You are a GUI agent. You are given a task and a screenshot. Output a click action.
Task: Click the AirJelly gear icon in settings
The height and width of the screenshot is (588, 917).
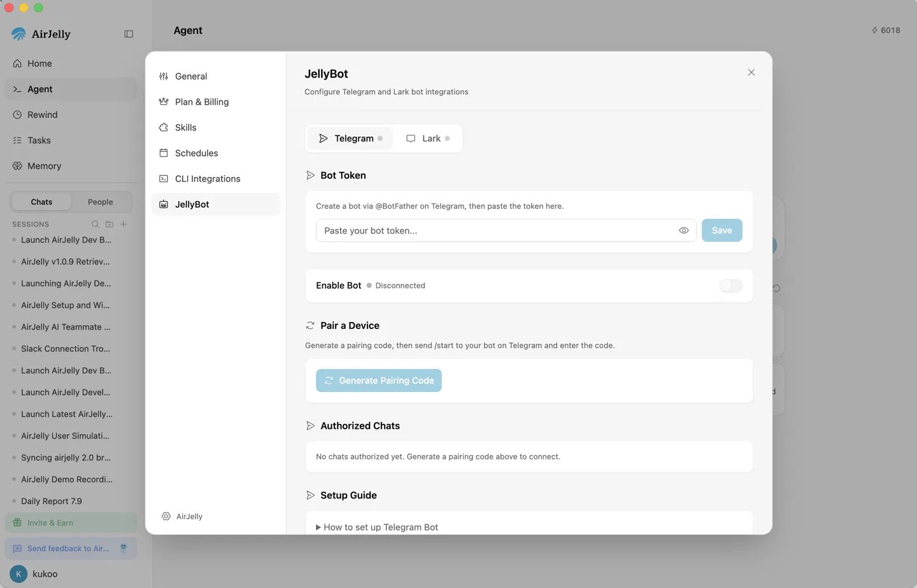tap(166, 517)
